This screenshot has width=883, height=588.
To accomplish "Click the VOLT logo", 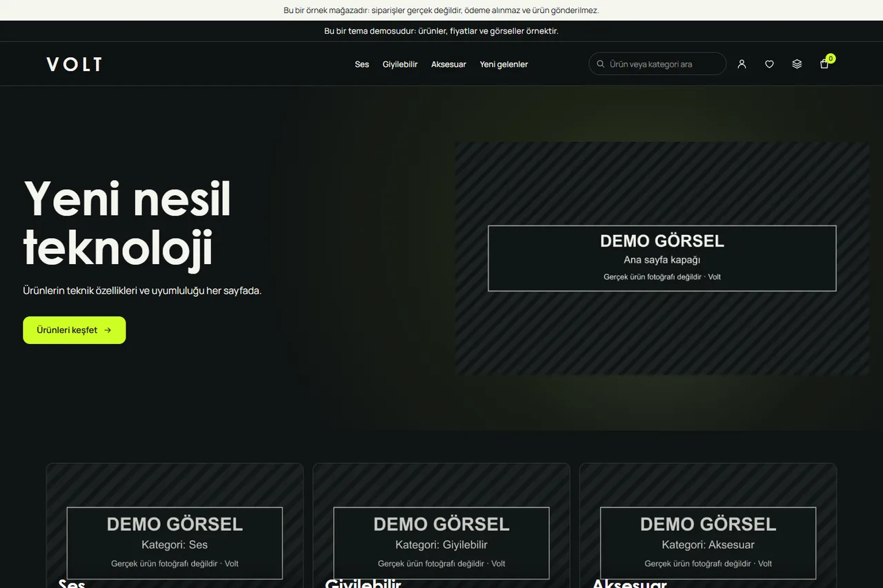I will tap(75, 64).
